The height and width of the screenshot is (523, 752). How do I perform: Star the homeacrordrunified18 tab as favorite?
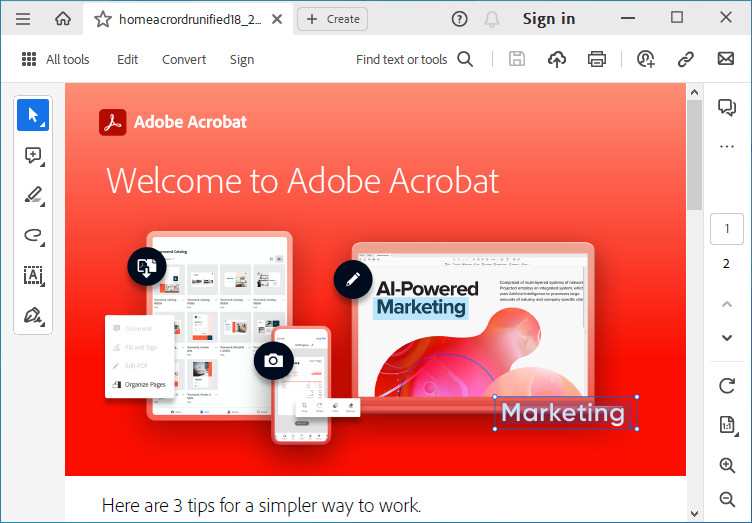102,19
